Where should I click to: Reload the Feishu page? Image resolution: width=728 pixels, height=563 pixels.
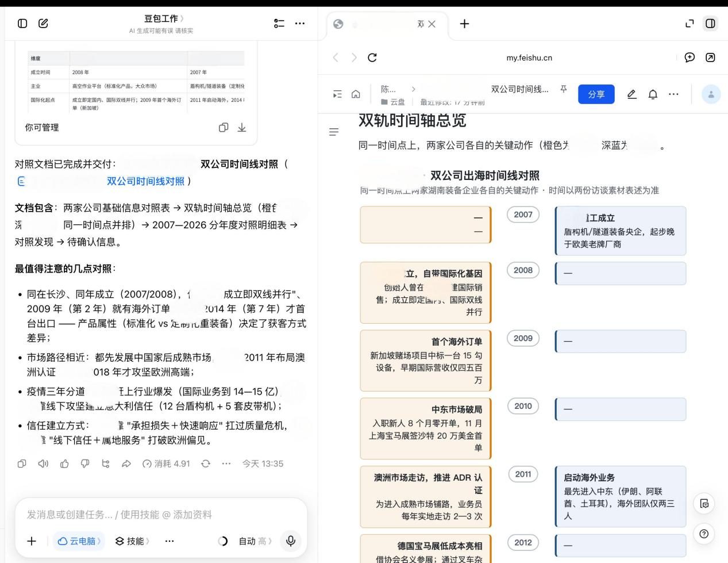372,58
